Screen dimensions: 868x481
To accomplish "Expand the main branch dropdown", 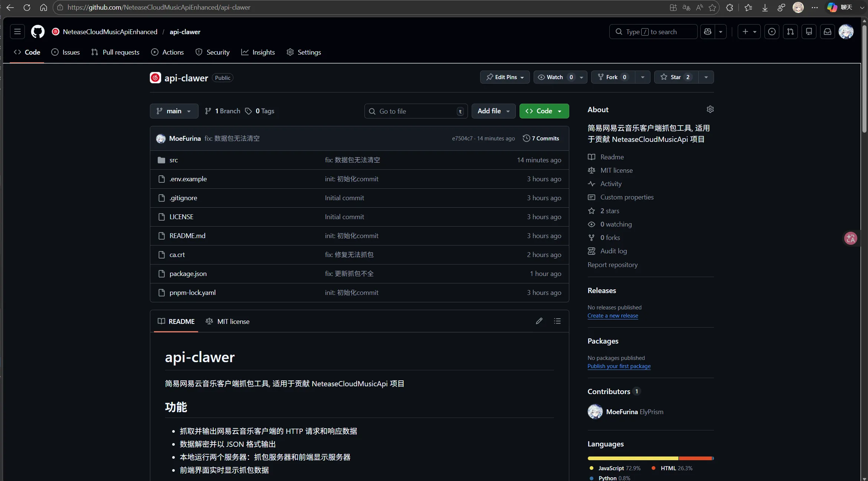I will pyautogui.click(x=174, y=111).
